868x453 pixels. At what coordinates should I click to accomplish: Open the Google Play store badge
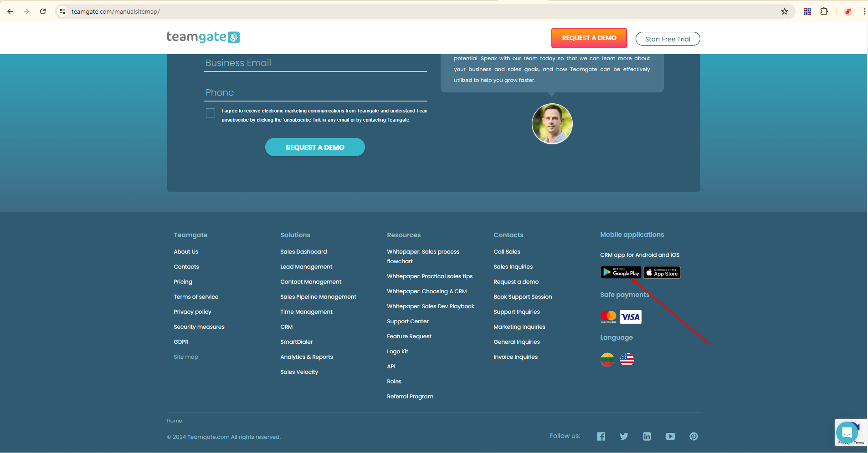pyautogui.click(x=621, y=272)
